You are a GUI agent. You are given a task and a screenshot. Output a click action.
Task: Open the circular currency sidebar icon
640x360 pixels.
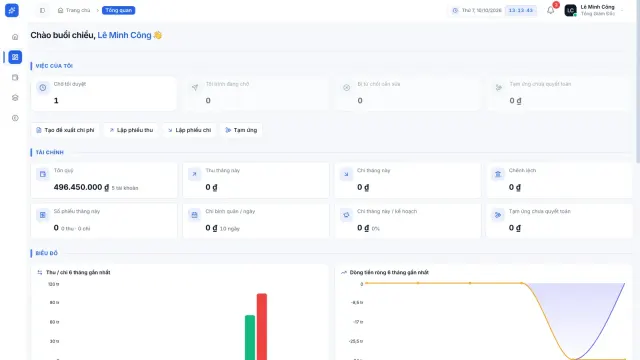coord(15,118)
